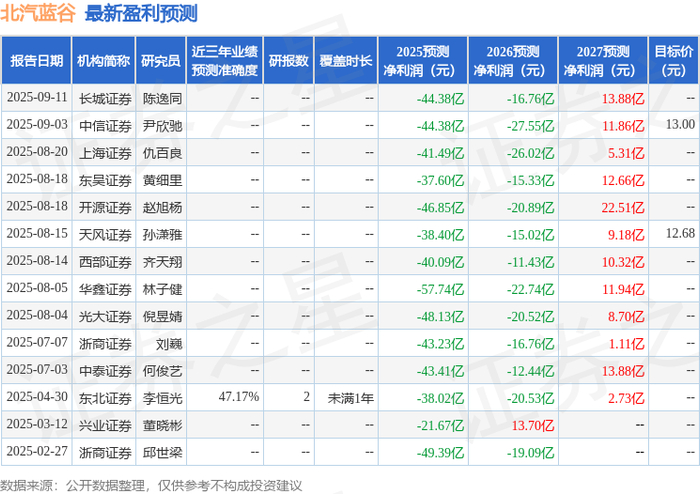Click the 开源证券 institution cell

pyautogui.click(x=105, y=208)
